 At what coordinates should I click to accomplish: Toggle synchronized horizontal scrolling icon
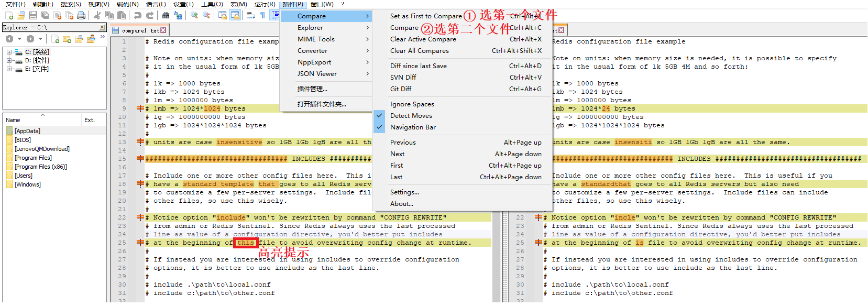[x=235, y=15]
